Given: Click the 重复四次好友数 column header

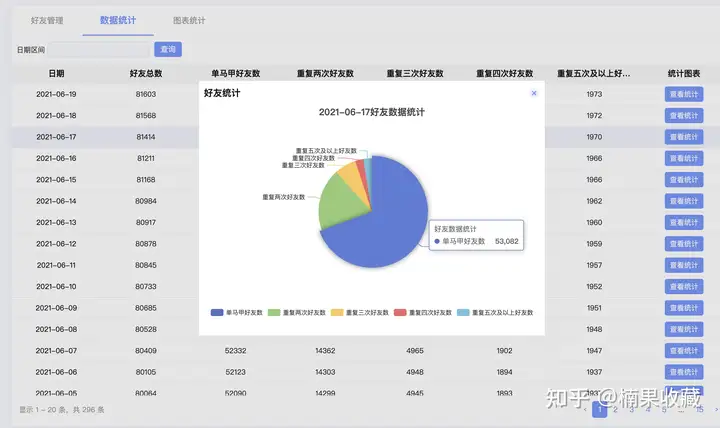Looking at the screenshot, I should pos(504,73).
